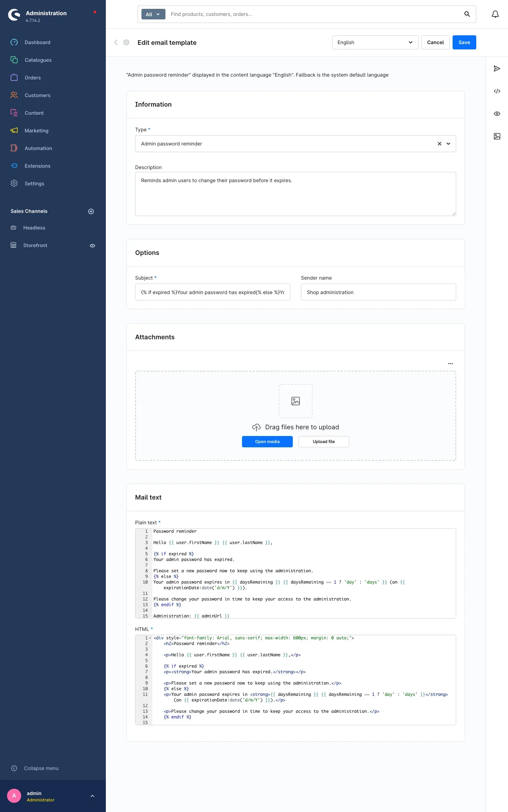Screen dimensions: 508x812
Task: Click the Save button
Action: click(x=464, y=42)
